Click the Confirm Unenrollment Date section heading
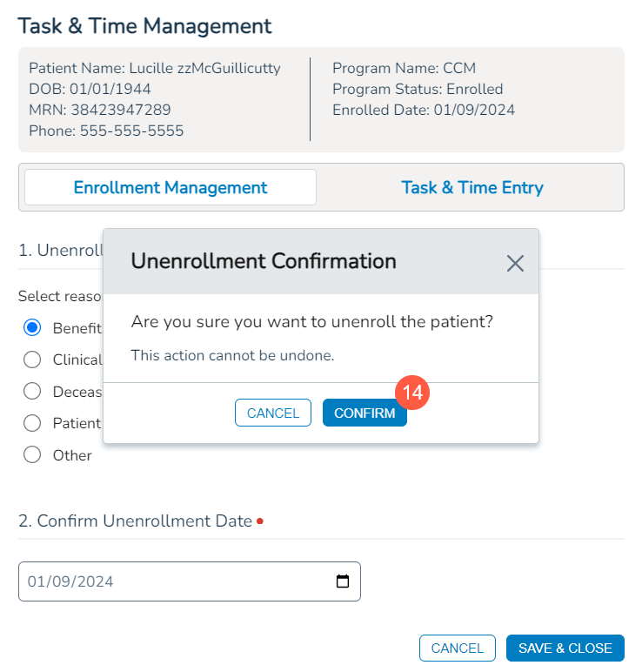The height and width of the screenshot is (672, 642). tap(135, 521)
